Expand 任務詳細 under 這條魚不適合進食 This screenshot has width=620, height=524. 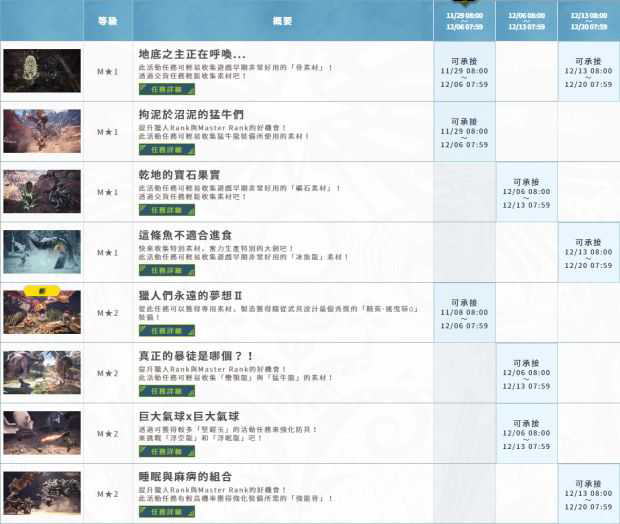[x=160, y=270]
